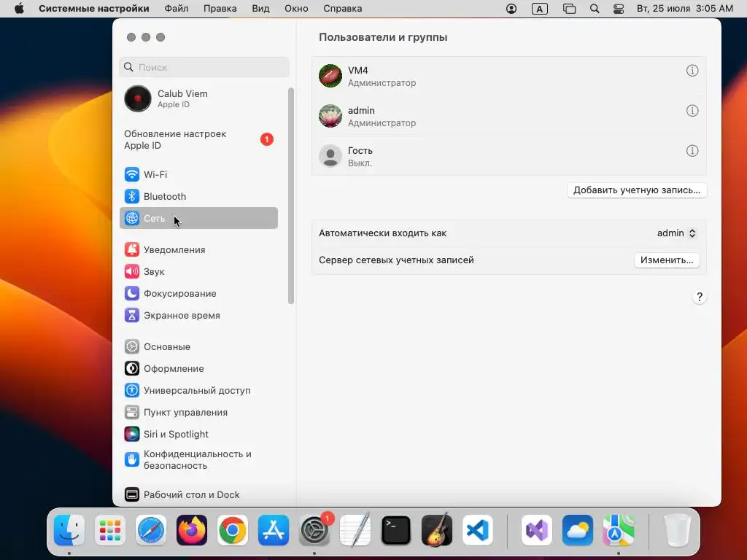Open Maps from the Dock
Screen dimensions: 747x560
(619, 530)
